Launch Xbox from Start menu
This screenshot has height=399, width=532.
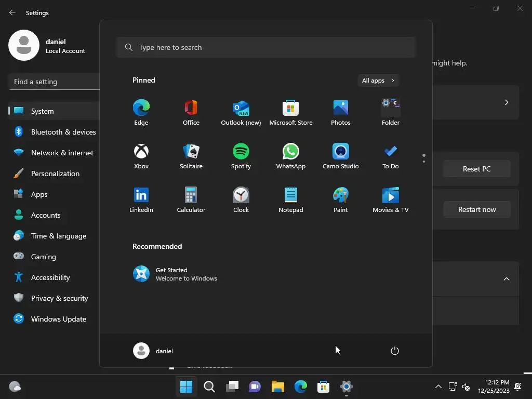click(x=141, y=156)
